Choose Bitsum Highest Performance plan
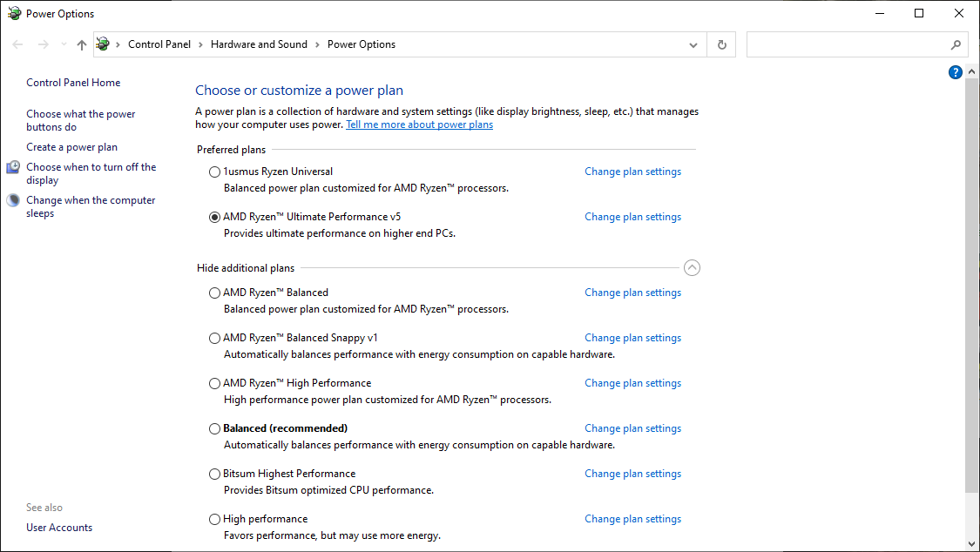 [x=214, y=475]
